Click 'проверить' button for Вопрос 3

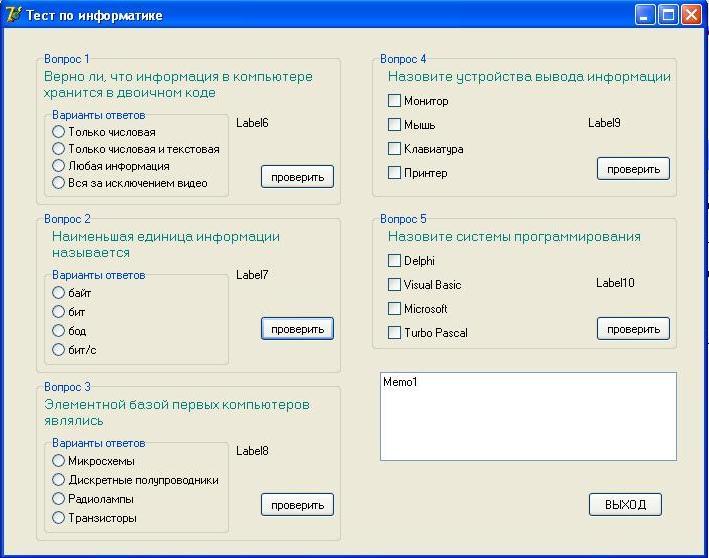click(298, 505)
